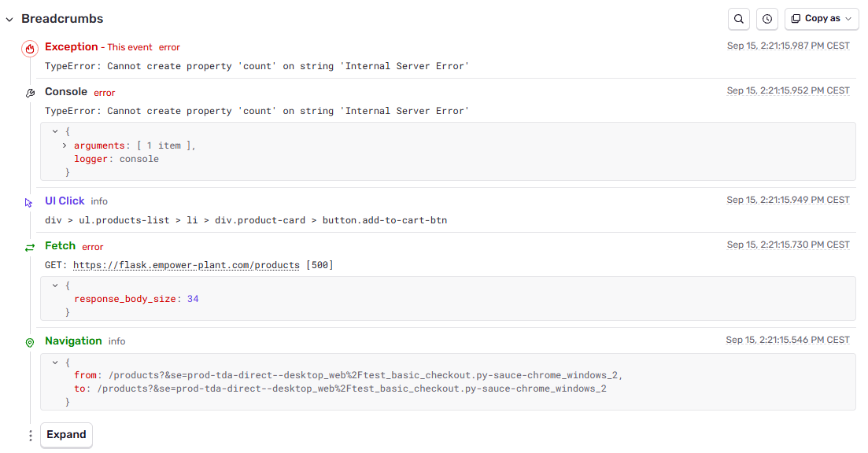868x453 pixels.
Task: Click the Navigation breadcrumb title
Action: click(x=74, y=341)
